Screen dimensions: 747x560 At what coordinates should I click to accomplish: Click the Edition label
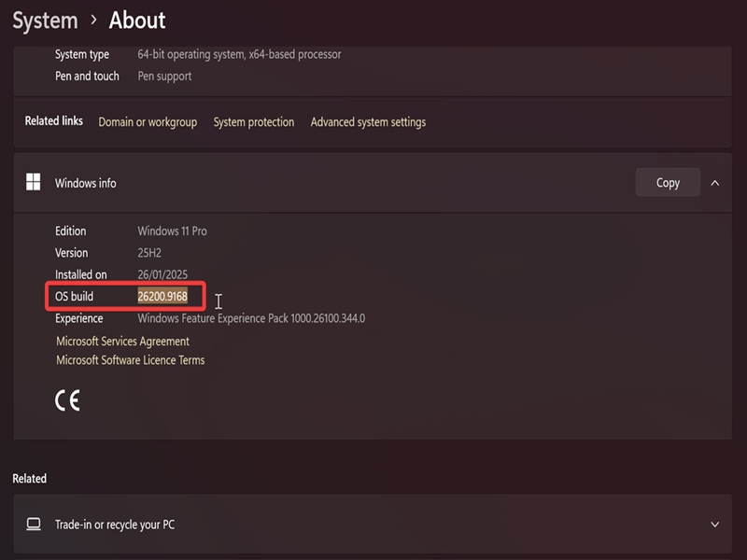pyautogui.click(x=71, y=231)
